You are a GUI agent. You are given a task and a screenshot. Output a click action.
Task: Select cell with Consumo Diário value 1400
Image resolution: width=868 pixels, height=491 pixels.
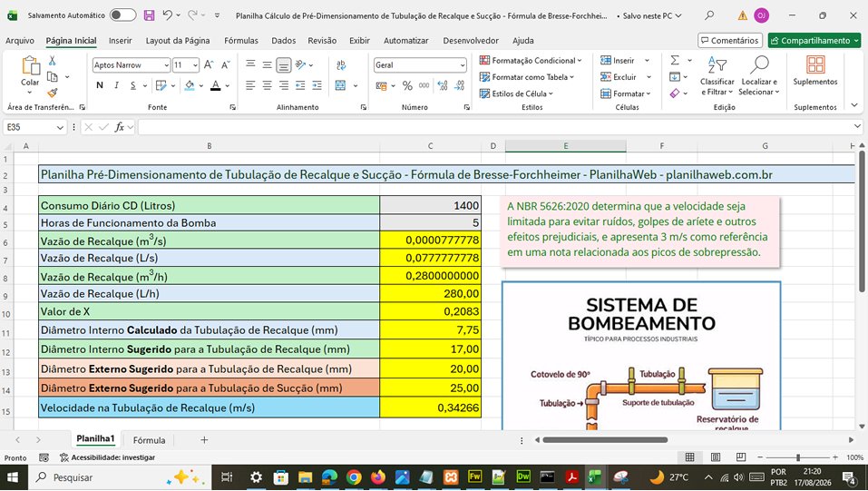click(x=430, y=206)
